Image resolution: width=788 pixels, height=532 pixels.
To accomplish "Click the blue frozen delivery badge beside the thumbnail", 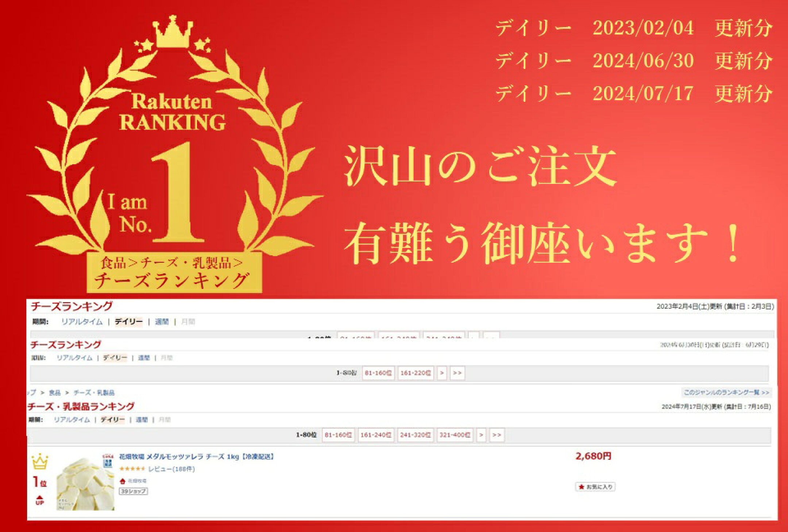I will [x=108, y=463].
